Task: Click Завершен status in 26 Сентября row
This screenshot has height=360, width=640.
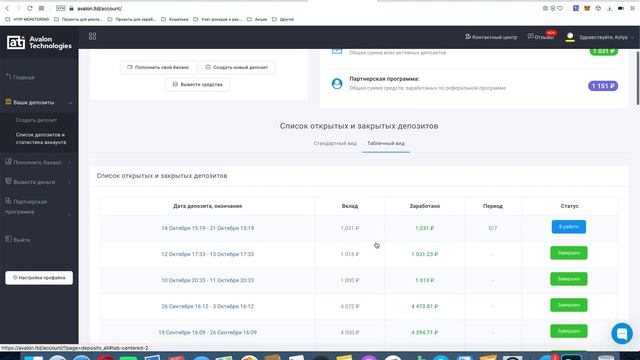Action: tap(569, 305)
